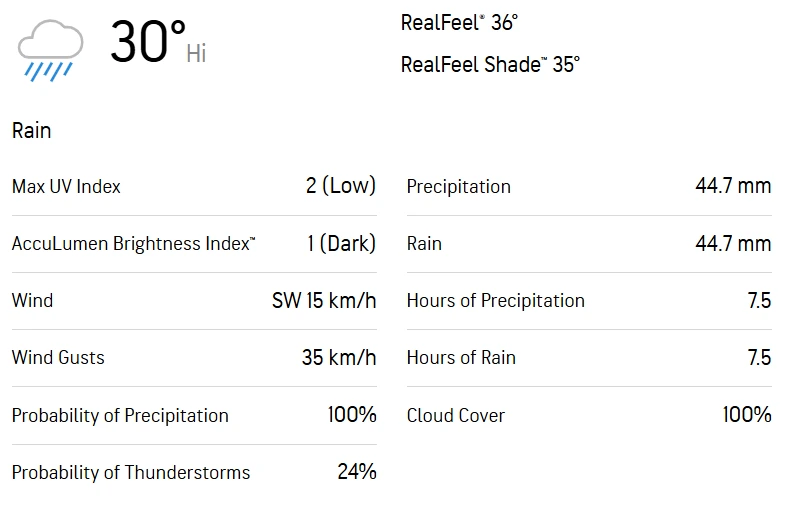Image resolution: width=785 pixels, height=517 pixels.
Task: Click the Wind Gusts label
Action: 58,358
